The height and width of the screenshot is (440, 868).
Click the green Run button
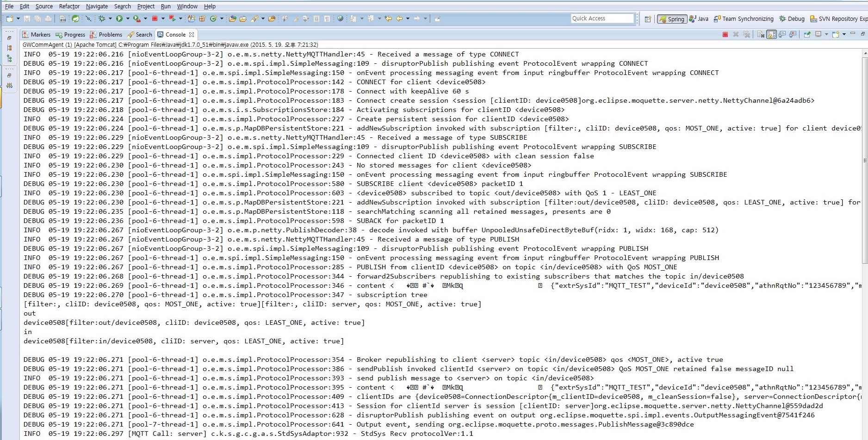pos(119,19)
